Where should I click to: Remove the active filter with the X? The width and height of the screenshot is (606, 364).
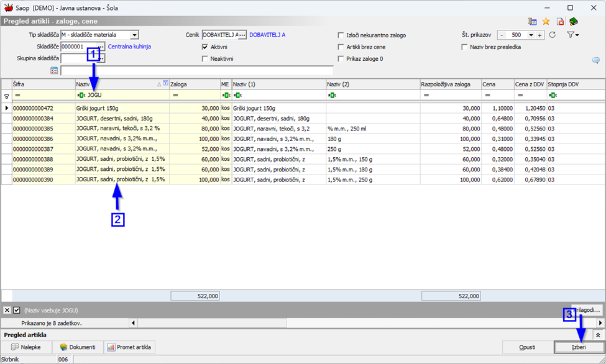(x=7, y=311)
